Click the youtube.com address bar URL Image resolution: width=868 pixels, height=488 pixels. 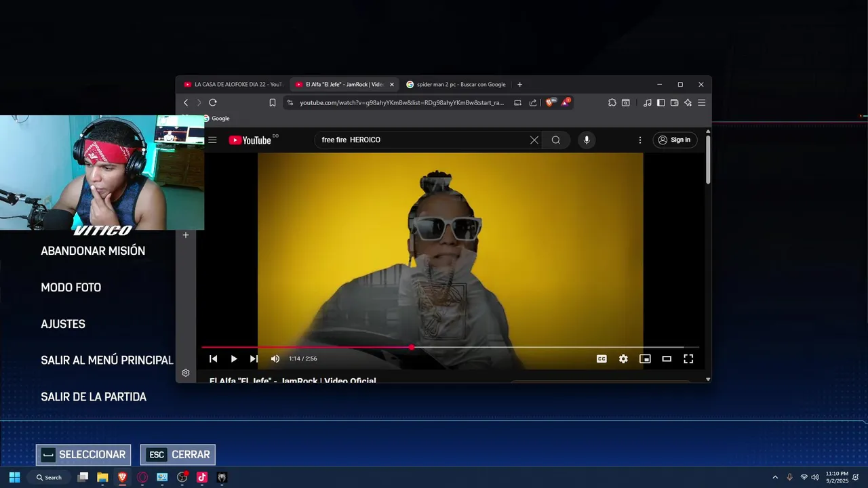(x=401, y=102)
